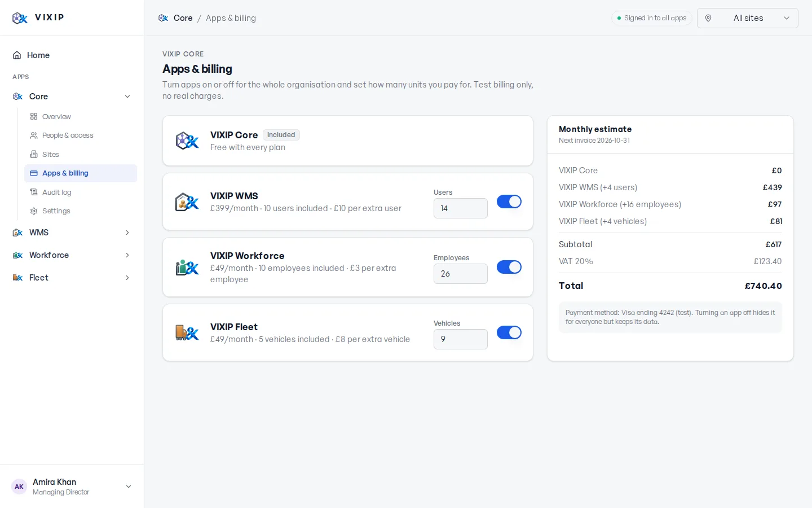Click the Sites building icon

tap(34, 155)
